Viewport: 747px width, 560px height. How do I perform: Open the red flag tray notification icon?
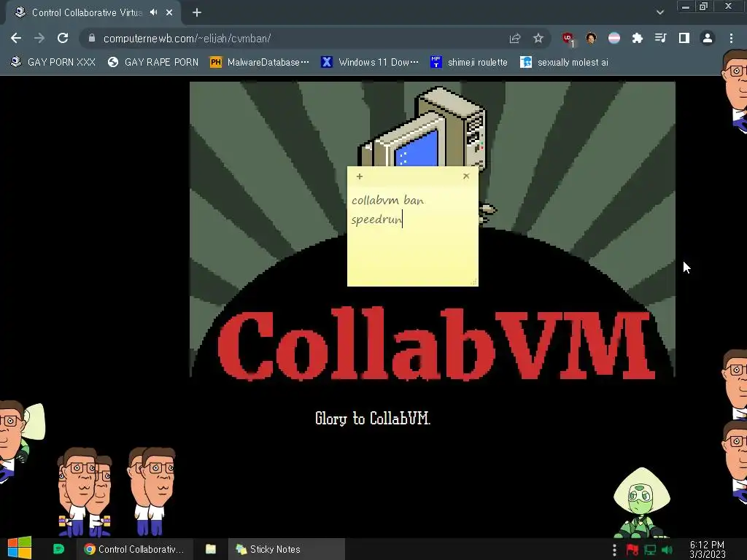point(632,550)
